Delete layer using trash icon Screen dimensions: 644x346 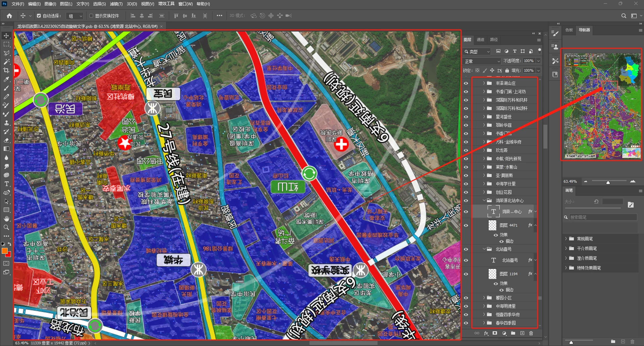(x=531, y=333)
